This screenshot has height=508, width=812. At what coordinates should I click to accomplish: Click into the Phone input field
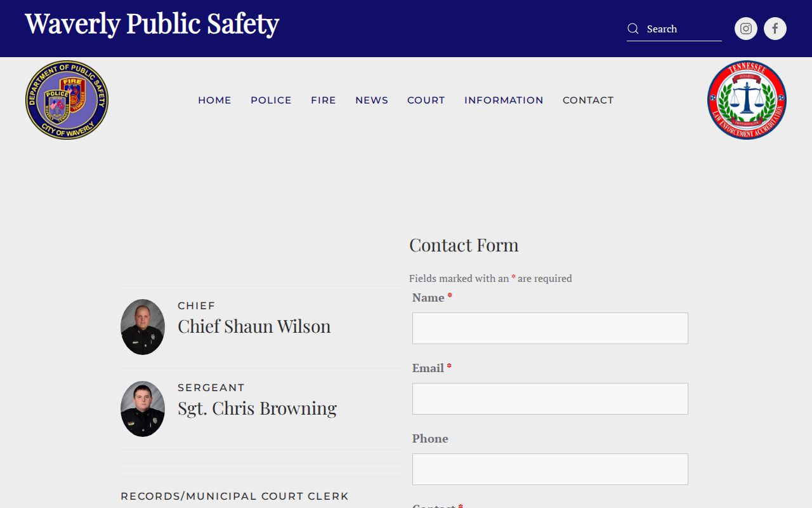point(550,469)
